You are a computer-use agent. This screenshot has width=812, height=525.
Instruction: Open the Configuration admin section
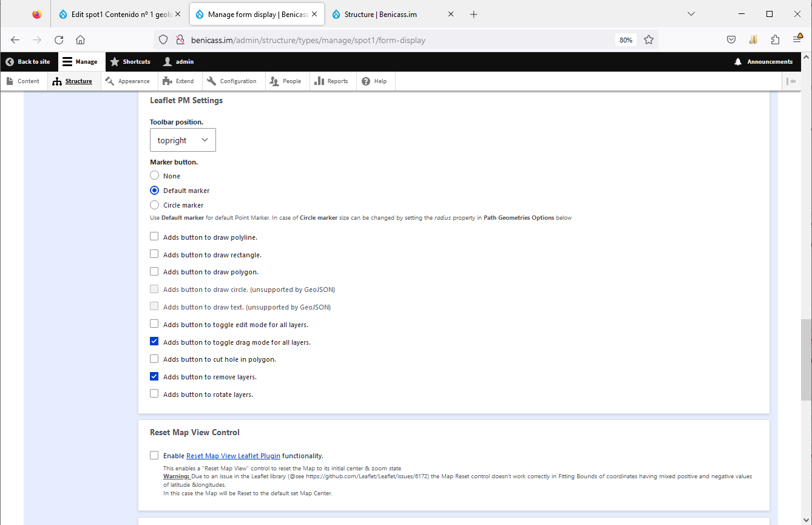(x=232, y=81)
